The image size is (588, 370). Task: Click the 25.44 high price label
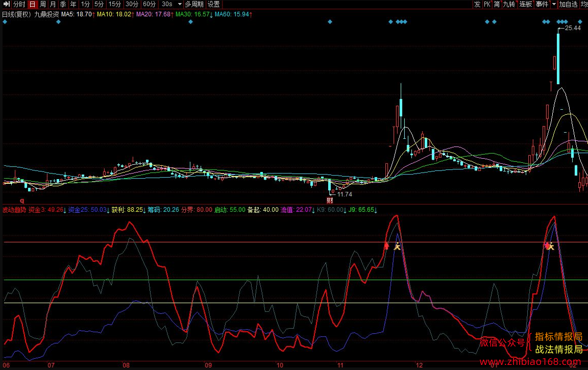[x=573, y=28]
